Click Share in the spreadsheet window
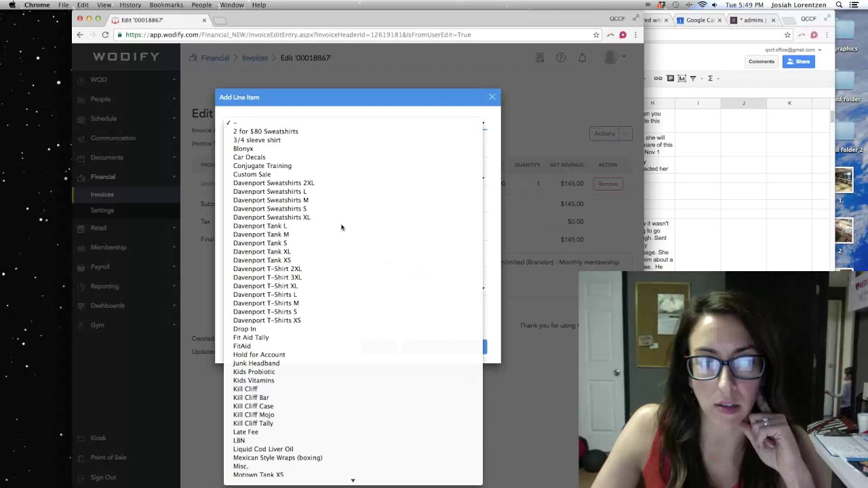Image resolution: width=868 pixels, height=488 pixels. (x=798, y=62)
